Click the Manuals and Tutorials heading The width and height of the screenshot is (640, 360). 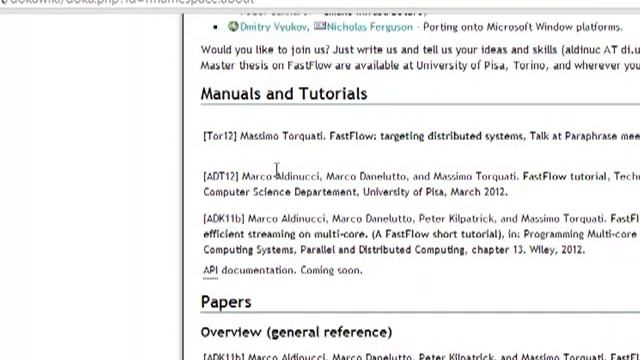284,94
